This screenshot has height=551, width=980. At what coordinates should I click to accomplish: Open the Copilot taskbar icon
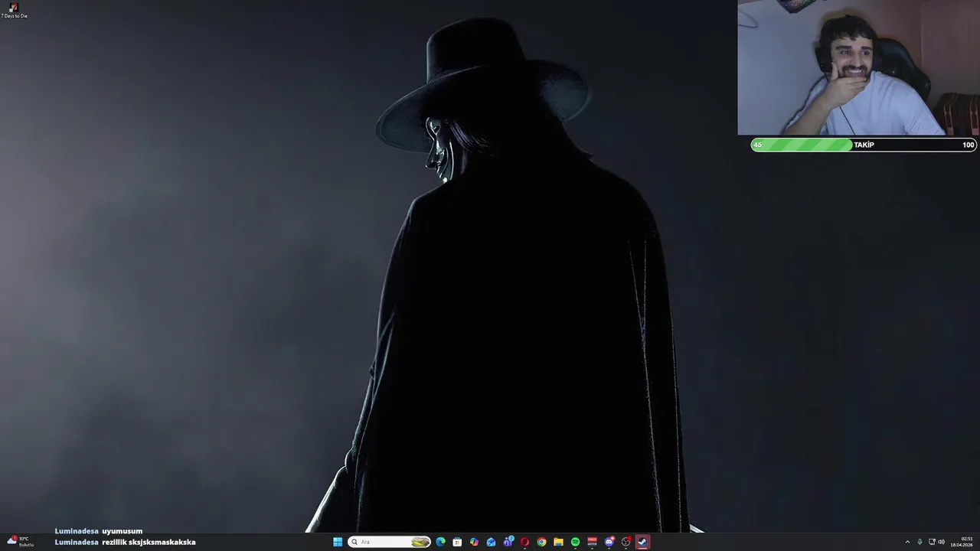click(x=474, y=542)
